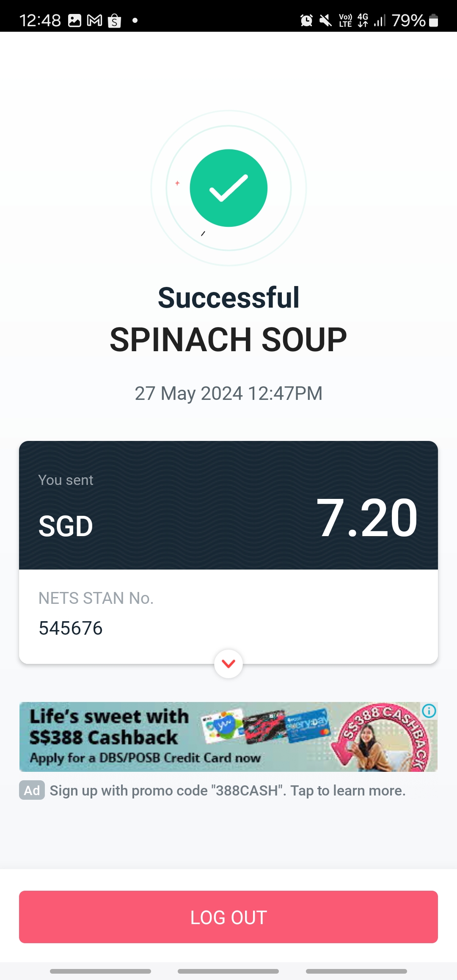The width and height of the screenshot is (457, 980).
Task: Tap the gray Ad label badge
Action: coord(32,790)
